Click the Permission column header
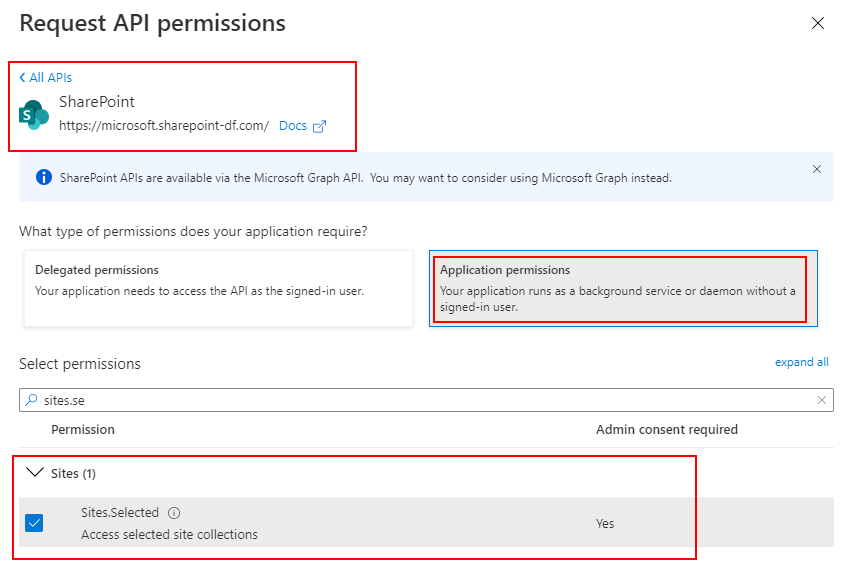 coord(83,429)
